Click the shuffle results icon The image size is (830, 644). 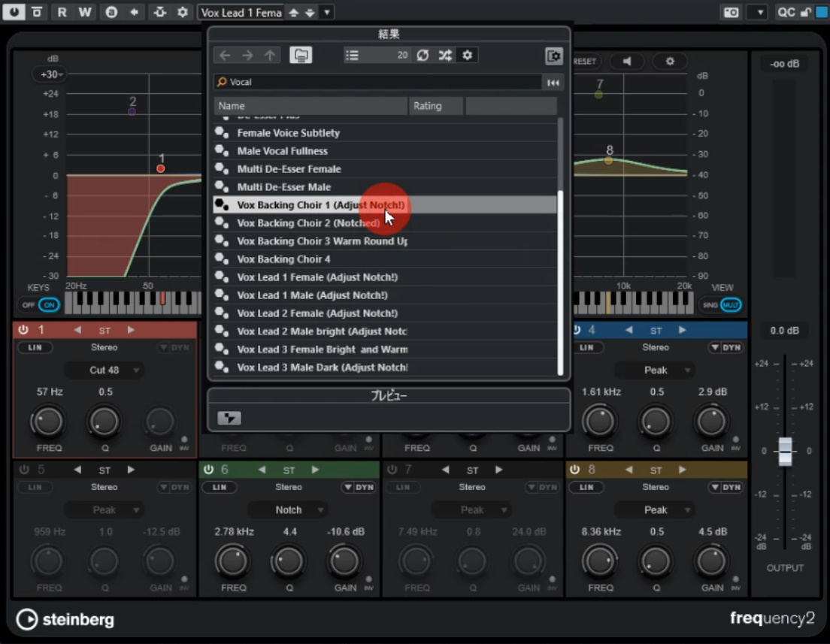444,55
